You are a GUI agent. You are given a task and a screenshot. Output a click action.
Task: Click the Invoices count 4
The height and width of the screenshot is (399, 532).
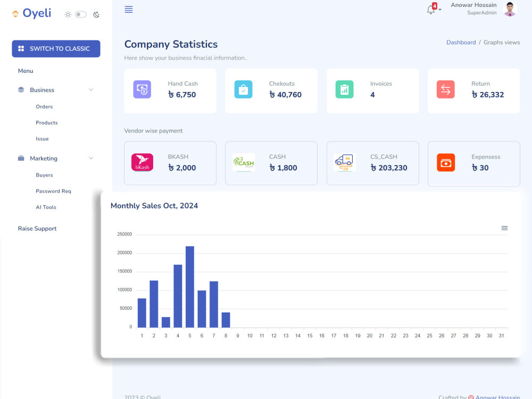(372, 95)
